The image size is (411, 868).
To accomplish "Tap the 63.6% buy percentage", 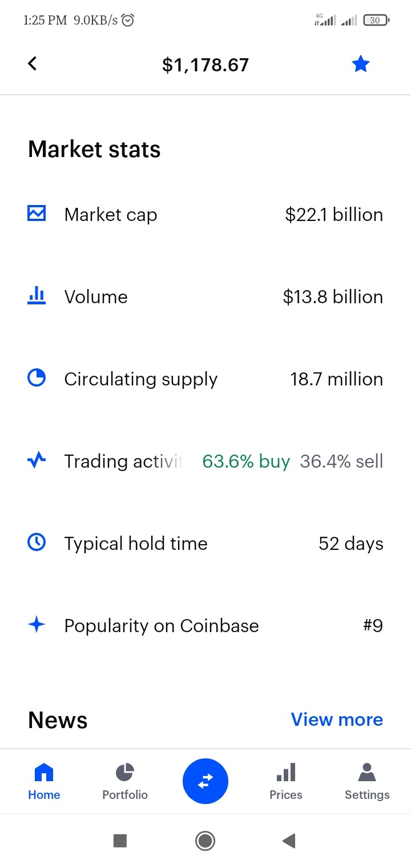I will (x=246, y=461).
